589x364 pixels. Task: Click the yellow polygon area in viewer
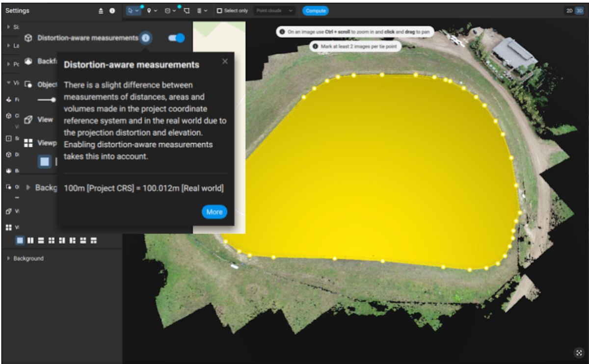point(383,172)
